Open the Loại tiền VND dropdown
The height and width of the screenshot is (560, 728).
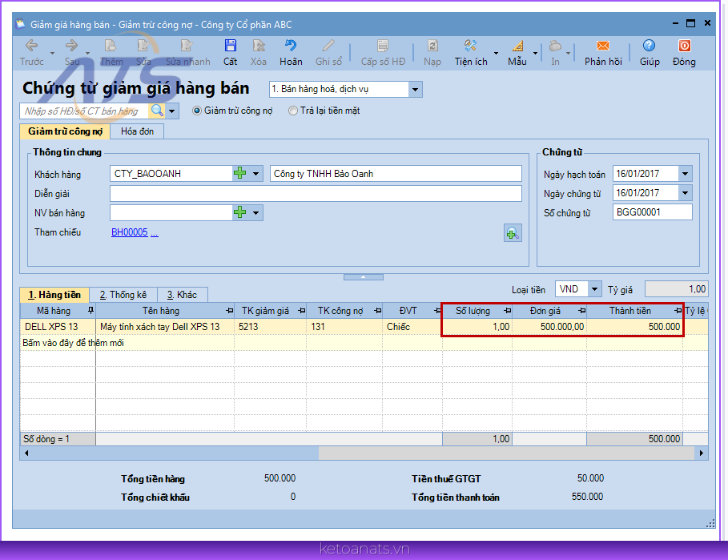coord(594,289)
